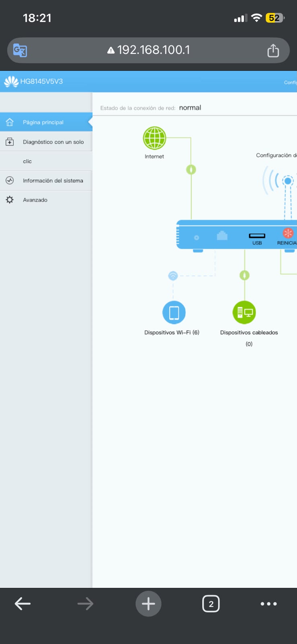The width and height of the screenshot is (297, 644).
Task: Click the green Internet globe icon
Action: point(155,138)
